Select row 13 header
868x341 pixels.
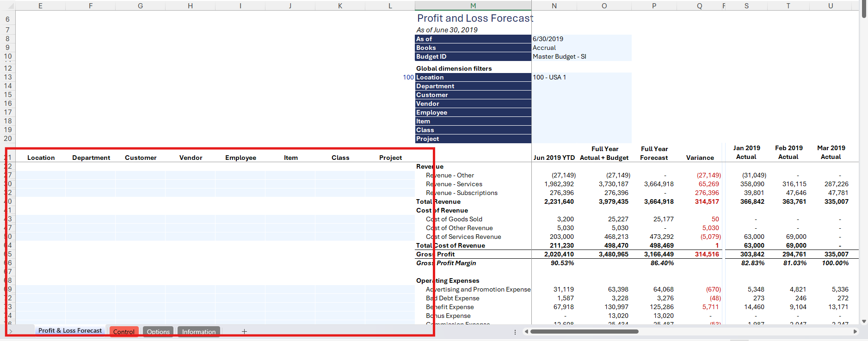[8, 77]
